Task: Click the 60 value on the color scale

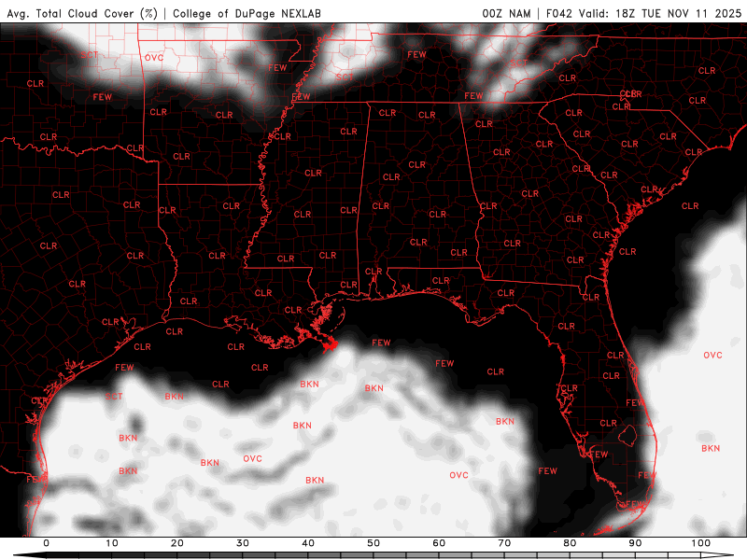Action: click(439, 543)
